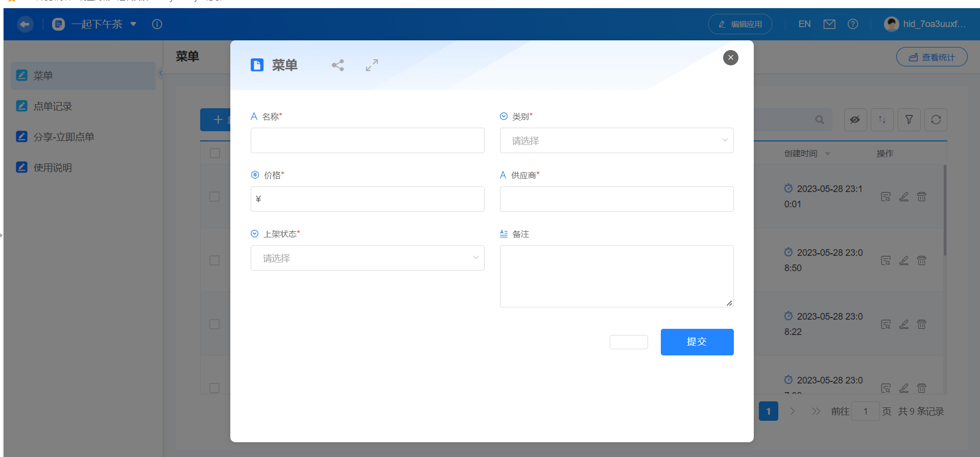Open the sort arrows toolbar icon

(x=882, y=119)
